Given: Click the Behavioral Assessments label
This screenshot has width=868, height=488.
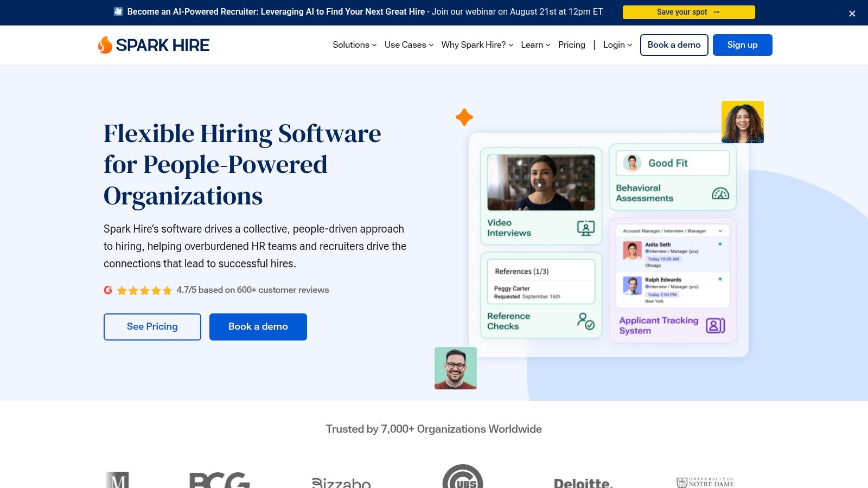Looking at the screenshot, I should 644,193.
